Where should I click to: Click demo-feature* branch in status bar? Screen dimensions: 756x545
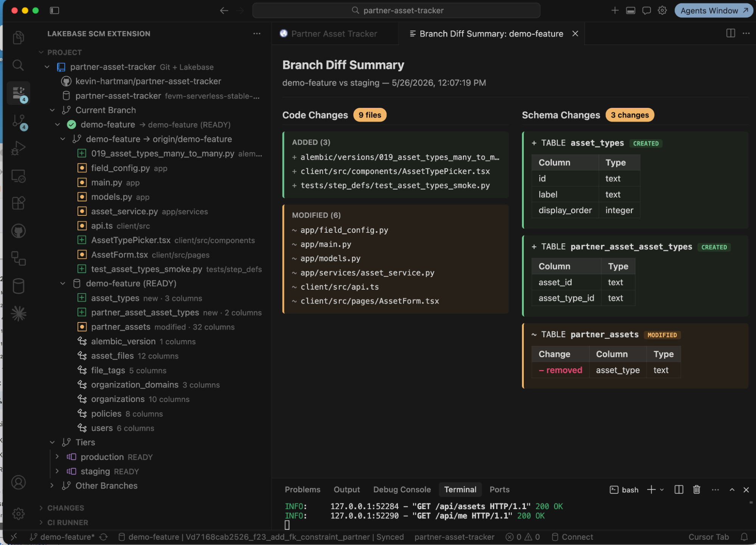62,537
